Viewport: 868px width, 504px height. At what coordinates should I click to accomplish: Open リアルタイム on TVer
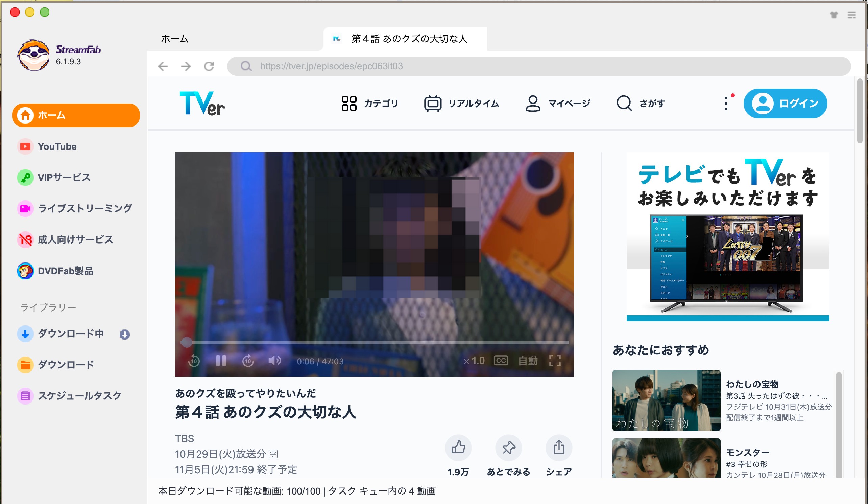tap(462, 104)
